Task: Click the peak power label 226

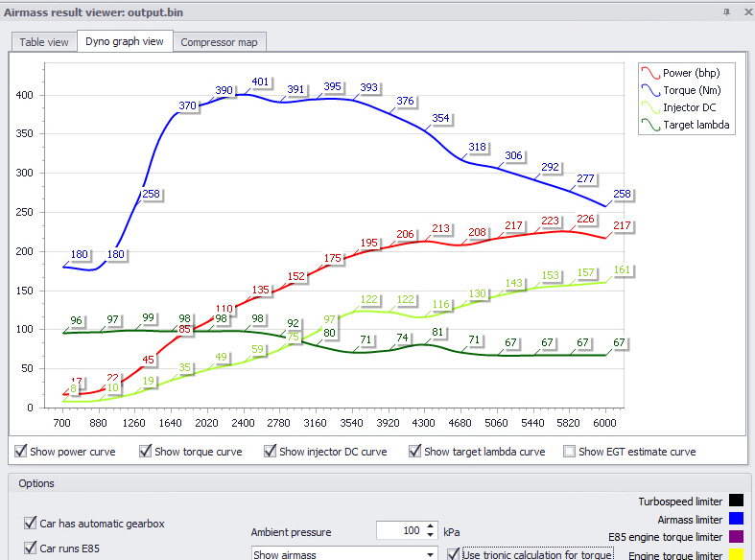Action: [x=585, y=219]
